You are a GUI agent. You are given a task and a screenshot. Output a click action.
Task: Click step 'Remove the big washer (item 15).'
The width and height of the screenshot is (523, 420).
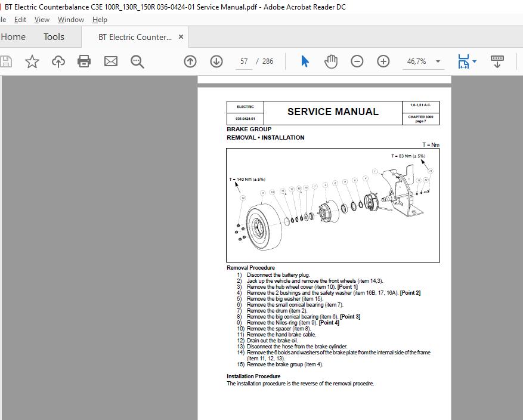285,298
